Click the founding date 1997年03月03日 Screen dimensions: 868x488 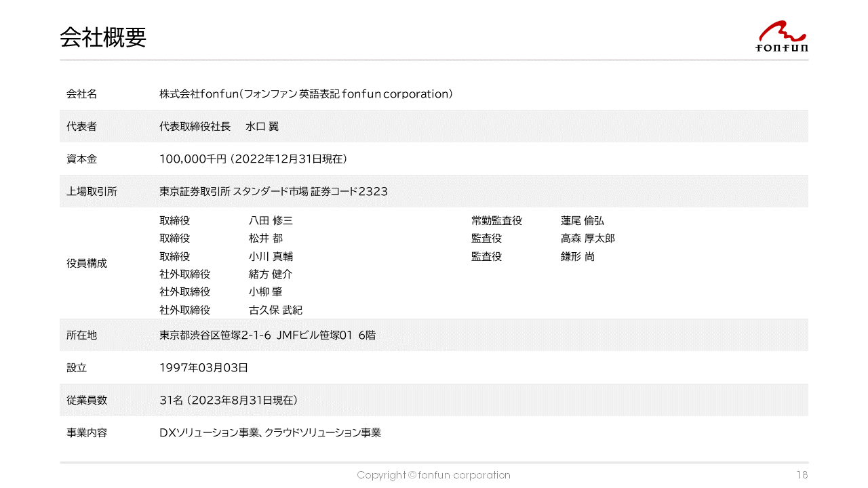(x=203, y=368)
